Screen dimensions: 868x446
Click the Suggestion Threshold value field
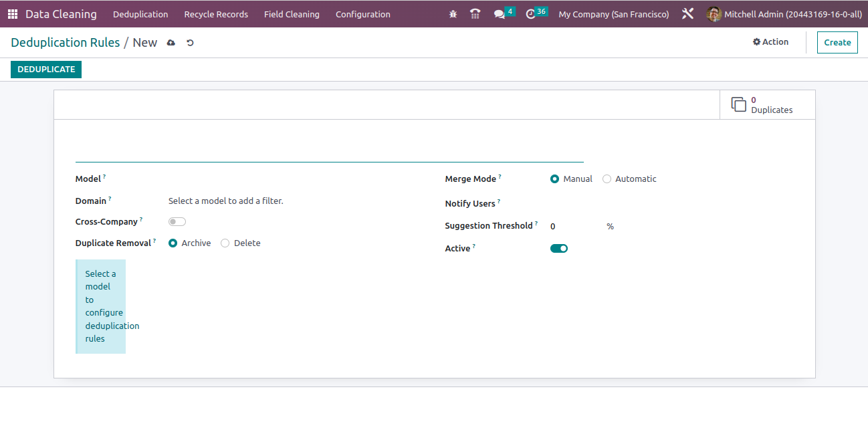(x=575, y=227)
